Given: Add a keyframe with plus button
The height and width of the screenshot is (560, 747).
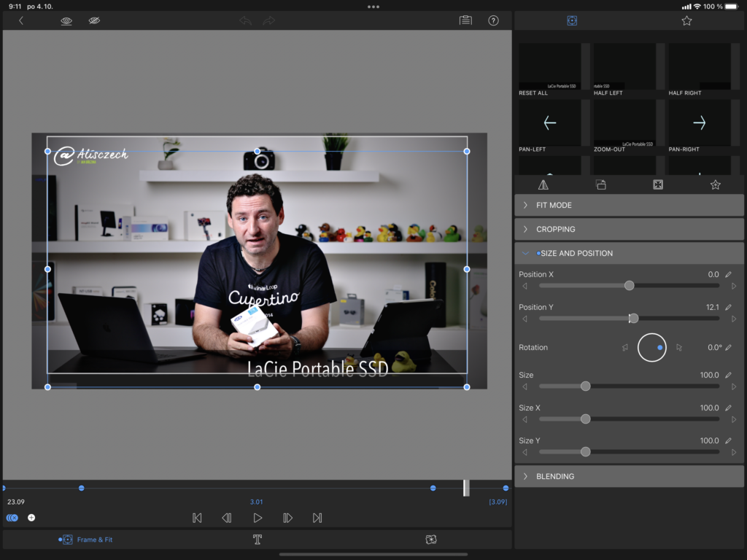Looking at the screenshot, I should pyautogui.click(x=31, y=518).
